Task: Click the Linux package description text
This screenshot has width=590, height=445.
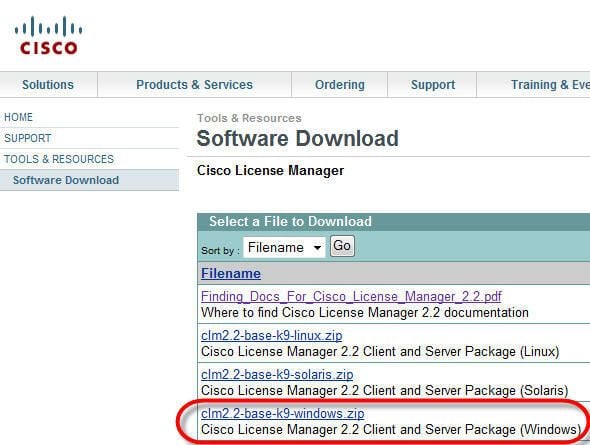Action: [x=380, y=352]
